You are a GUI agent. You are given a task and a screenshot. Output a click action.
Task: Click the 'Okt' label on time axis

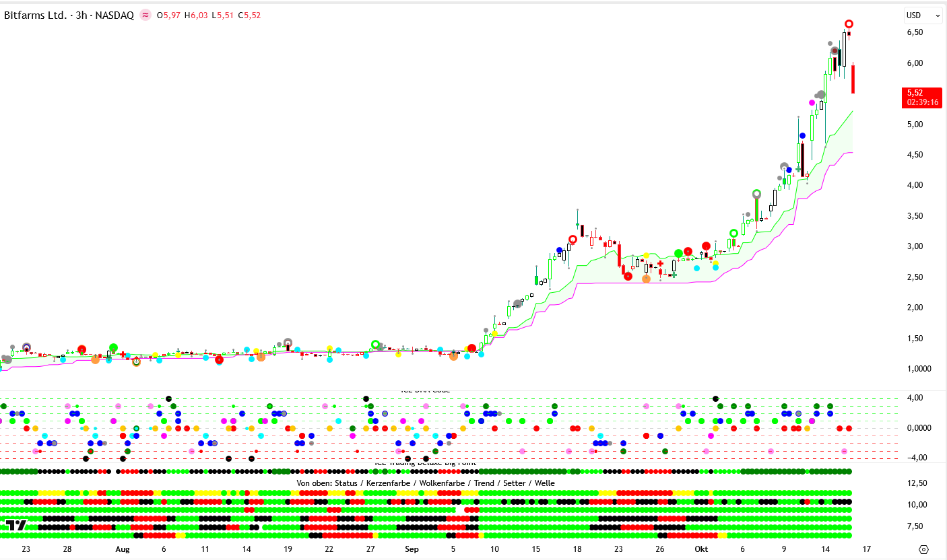click(x=701, y=549)
